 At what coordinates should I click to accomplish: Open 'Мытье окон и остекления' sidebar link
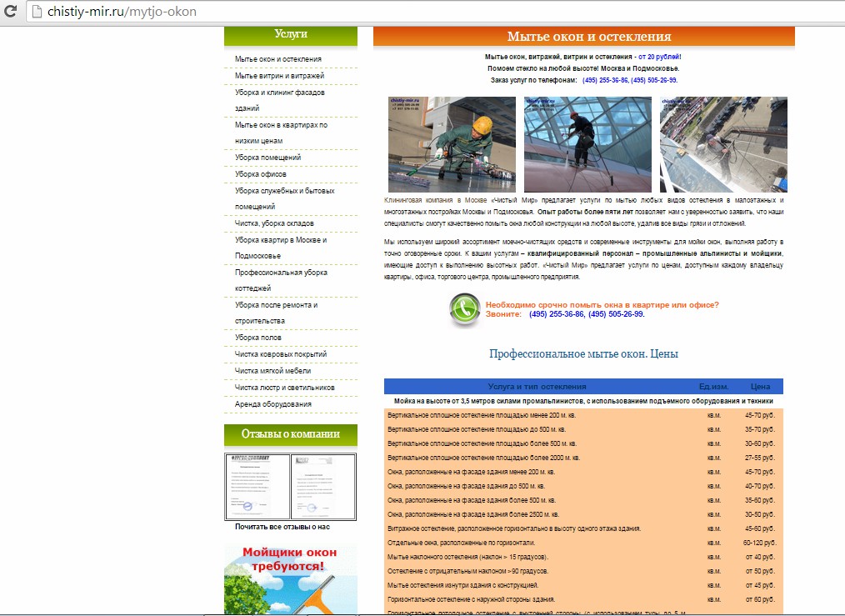pyautogui.click(x=278, y=59)
